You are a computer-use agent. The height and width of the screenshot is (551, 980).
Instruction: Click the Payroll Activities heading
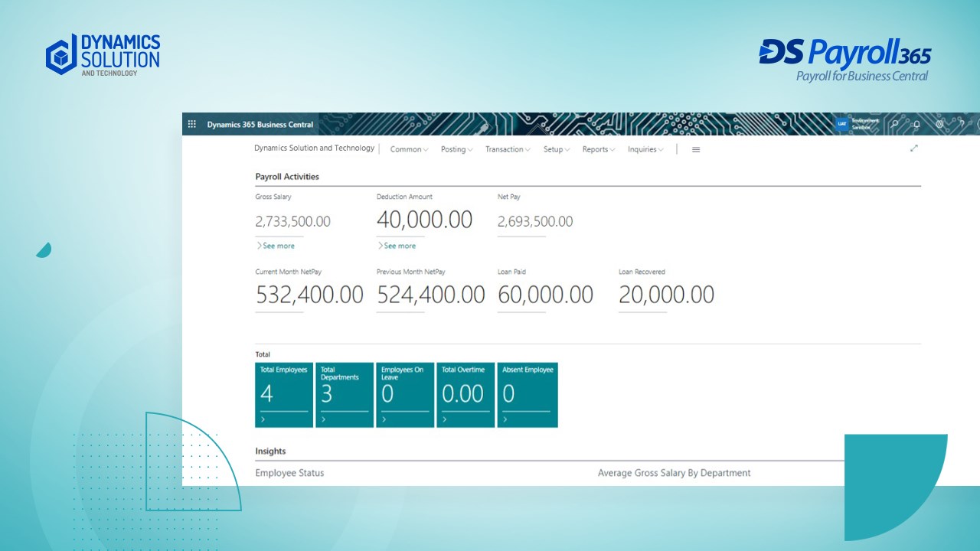(x=287, y=177)
